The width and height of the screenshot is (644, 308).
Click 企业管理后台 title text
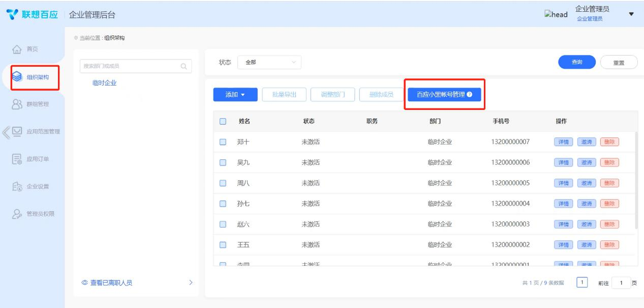click(x=92, y=15)
